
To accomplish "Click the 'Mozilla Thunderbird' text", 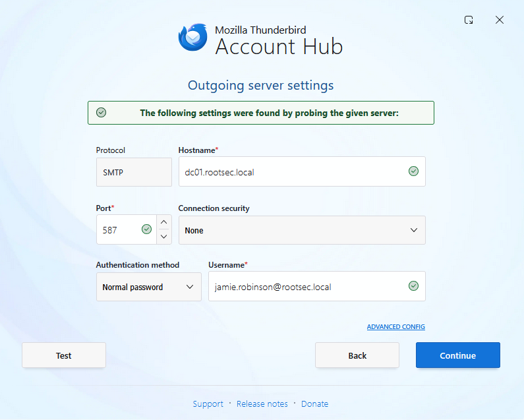I will coord(260,30).
